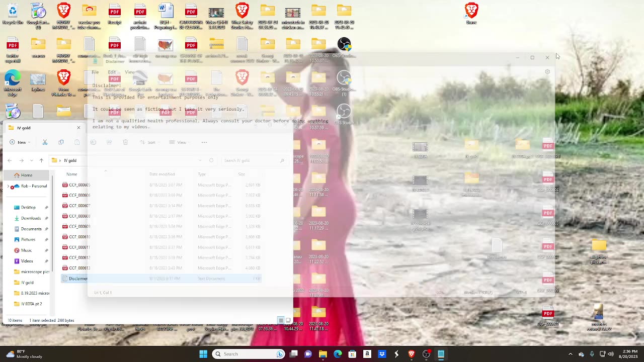Close the IV gold Explorer tab
The width and height of the screenshot is (644, 362).
pos(78,128)
